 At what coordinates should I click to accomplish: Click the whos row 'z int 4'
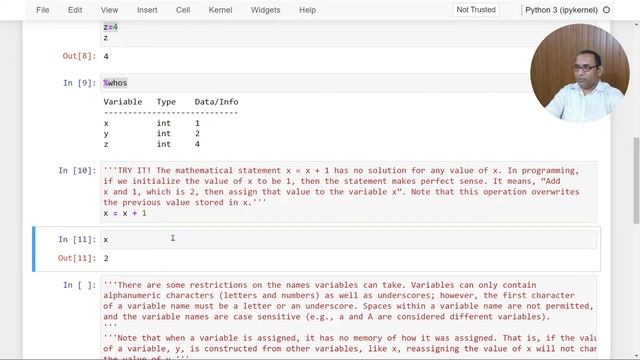click(151, 144)
